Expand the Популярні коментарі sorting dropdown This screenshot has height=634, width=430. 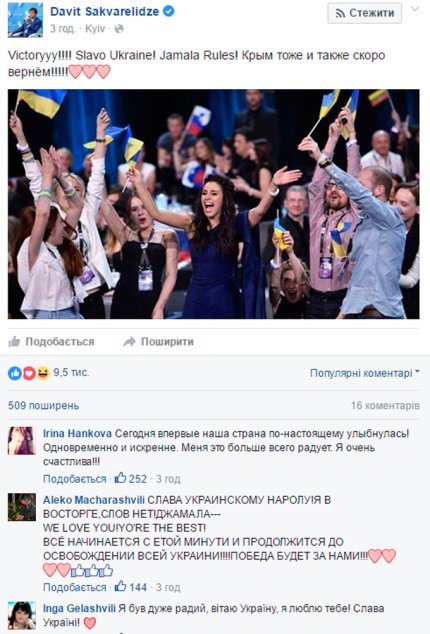[365, 373]
